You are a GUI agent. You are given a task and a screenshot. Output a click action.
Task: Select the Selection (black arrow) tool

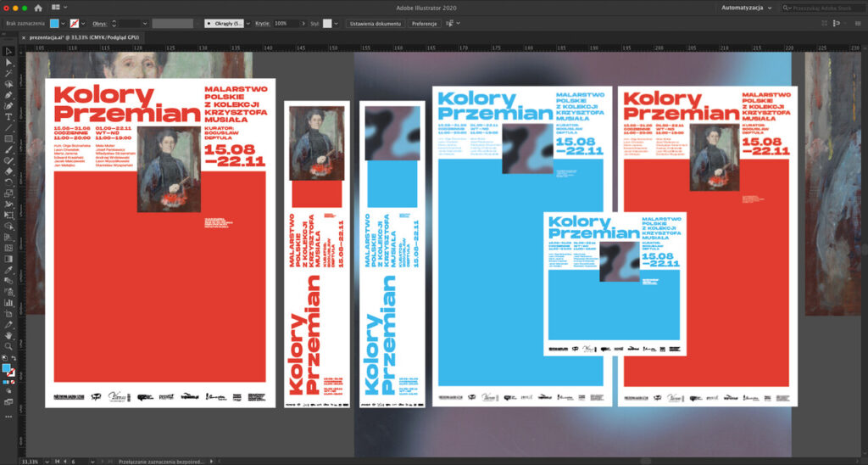coord(9,51)
